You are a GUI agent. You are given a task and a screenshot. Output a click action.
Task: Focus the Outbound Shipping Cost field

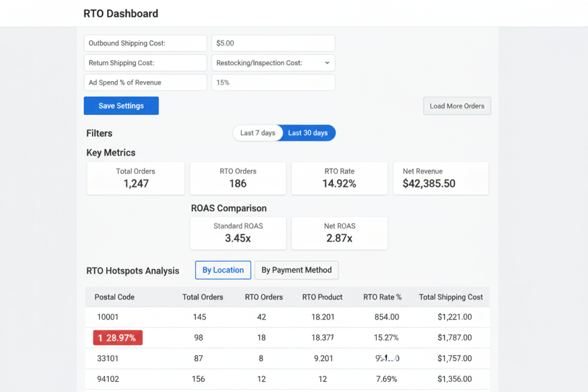(145, 43)
